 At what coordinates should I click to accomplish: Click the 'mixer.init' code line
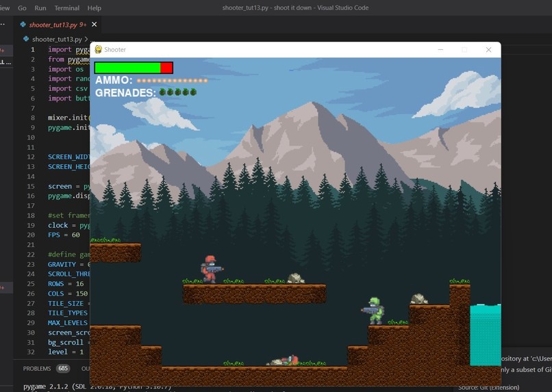pyautogui.click(x=69, y=118)
